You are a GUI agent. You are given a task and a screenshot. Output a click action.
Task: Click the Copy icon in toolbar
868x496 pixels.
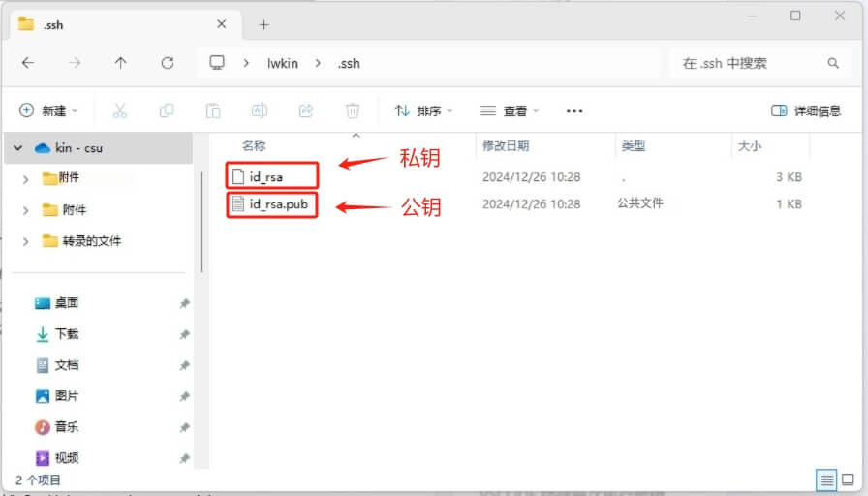point(167,111)
